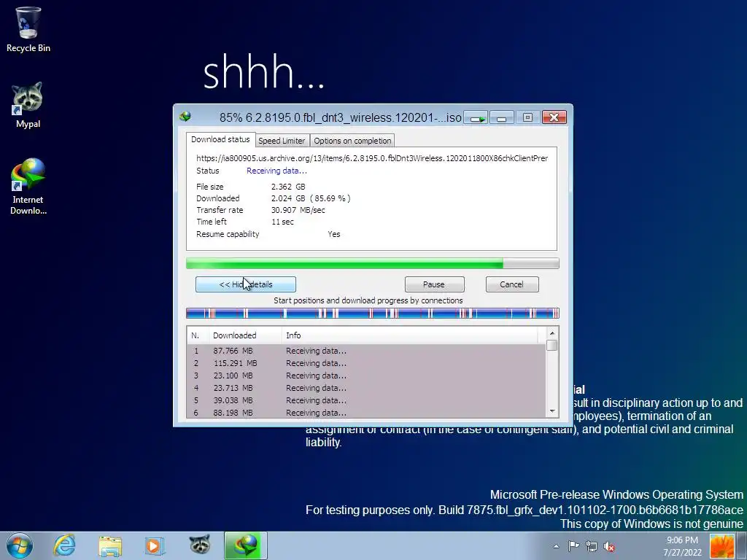Click the Info column header
Image resolution: width=747 pixels, height=560 pixels.
(410, 335)
